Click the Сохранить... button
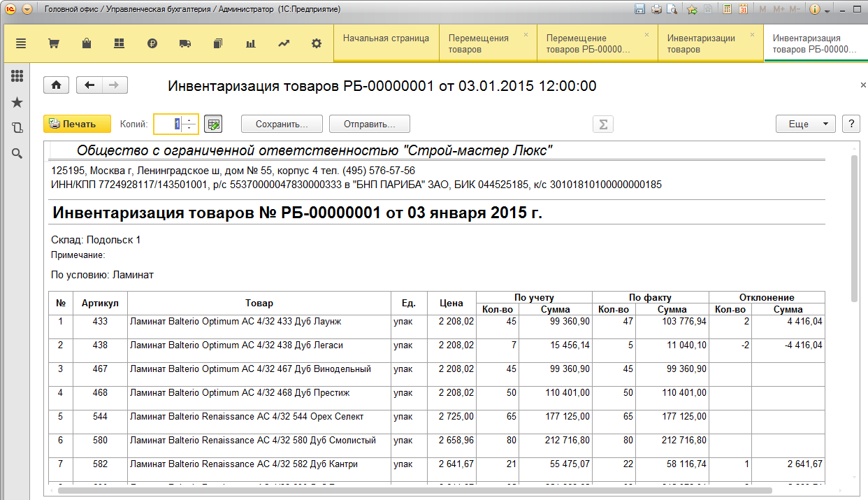Screen dimensions: 868x500 (282, 124)
